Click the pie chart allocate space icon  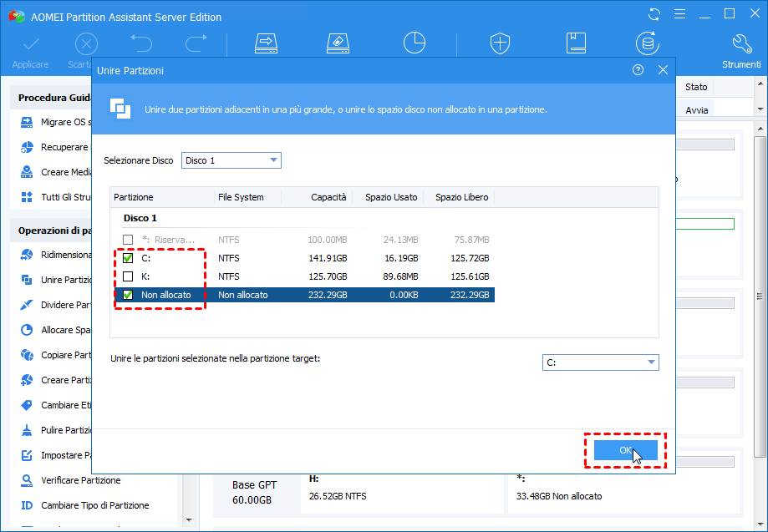(x=415, y=43)
